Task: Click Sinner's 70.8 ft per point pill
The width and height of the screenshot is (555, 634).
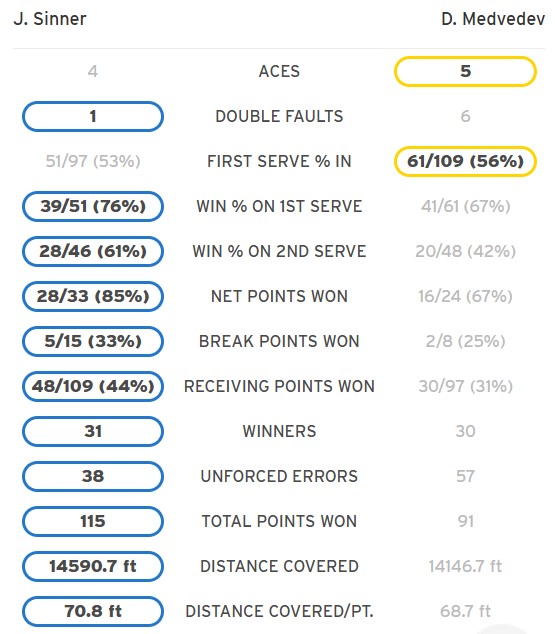Action: tap(93, 611)
